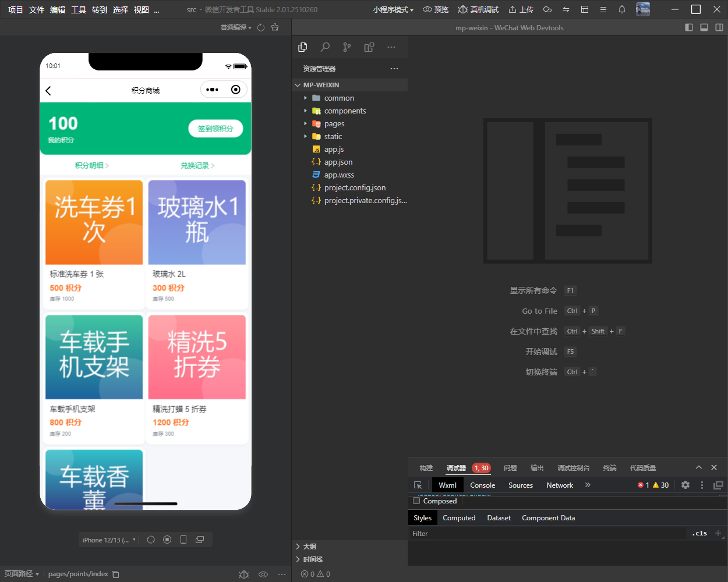This screenshot has width=728, height=582.
Task: Open the 小程序模式 mode dropdown
Action: [393, 9]
